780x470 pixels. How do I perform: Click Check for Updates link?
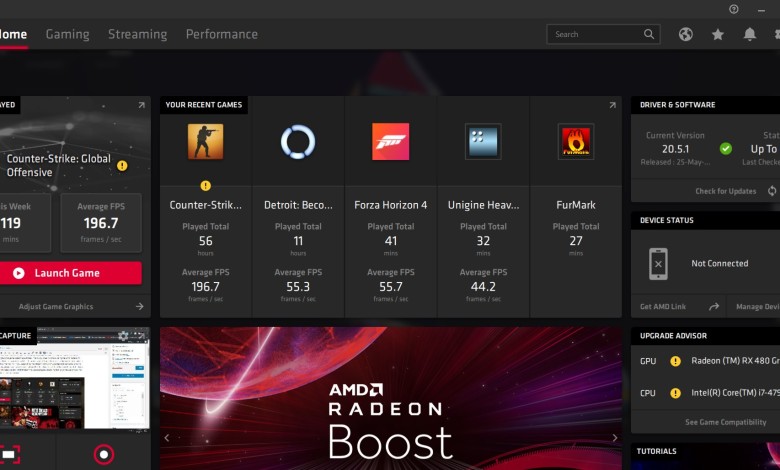726,191
